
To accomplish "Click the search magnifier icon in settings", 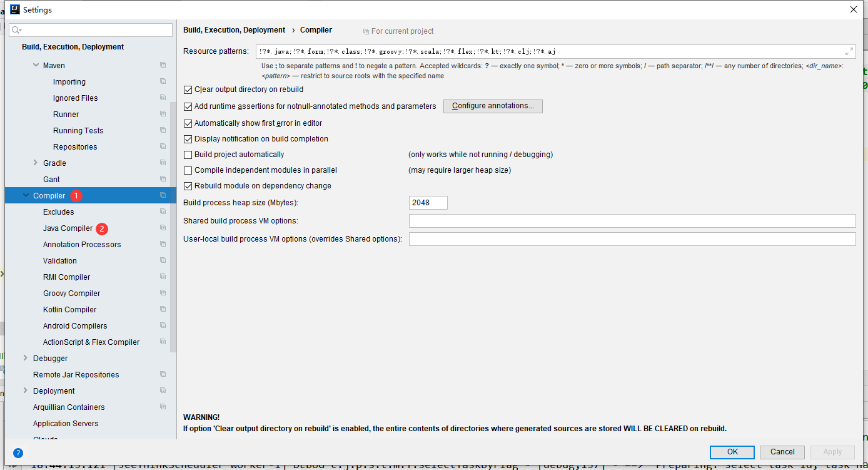I will click(x=16, y=30).
